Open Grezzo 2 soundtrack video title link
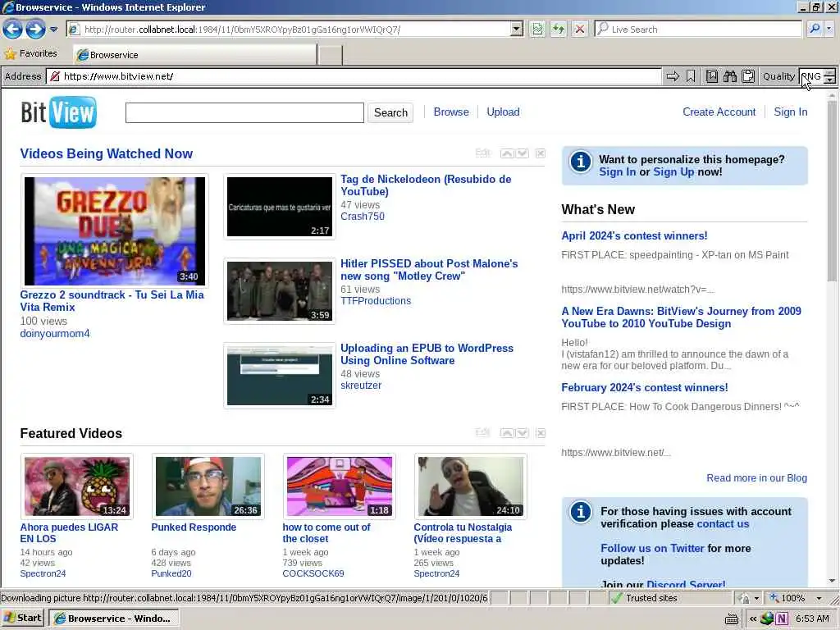Screen dimensions: 840x630 click(x=112, y=300)
